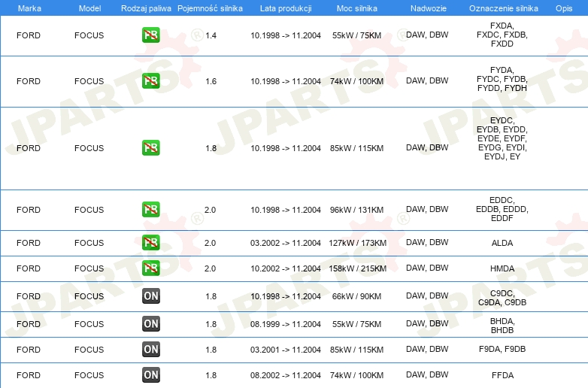
Task: Click the petrol icon in the ALDA engine row
Action: click(151, 243)
